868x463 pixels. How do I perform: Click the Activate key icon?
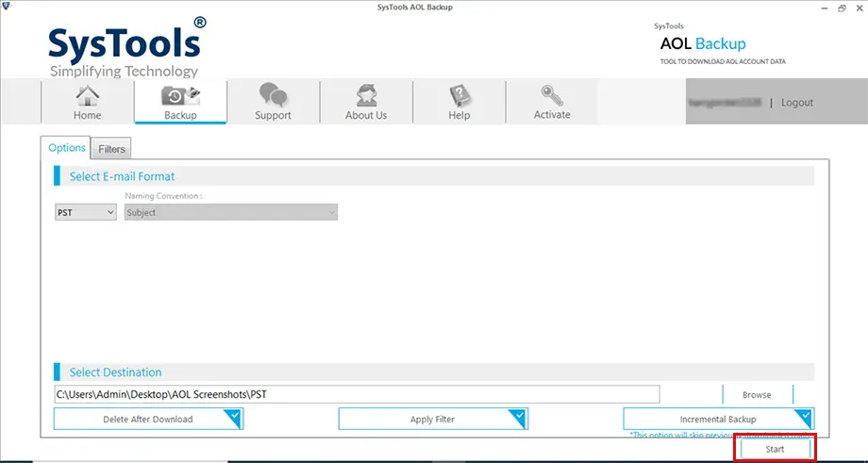[552, 95]
